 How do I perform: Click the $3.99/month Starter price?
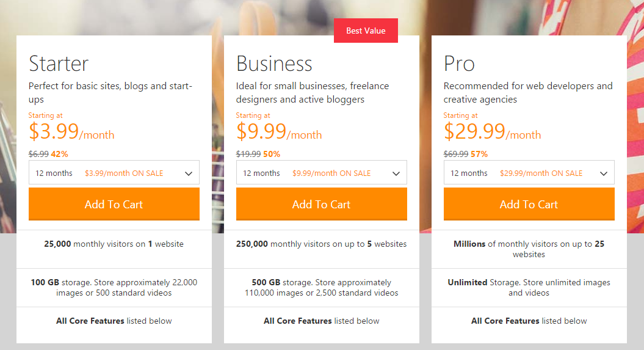click(71, 131)
